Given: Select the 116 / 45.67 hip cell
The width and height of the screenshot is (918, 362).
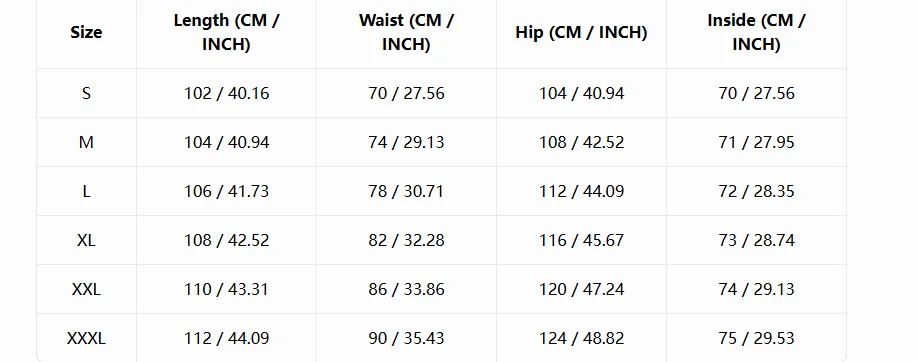Looking at the screenshot, I should click(x=581, y=241).
